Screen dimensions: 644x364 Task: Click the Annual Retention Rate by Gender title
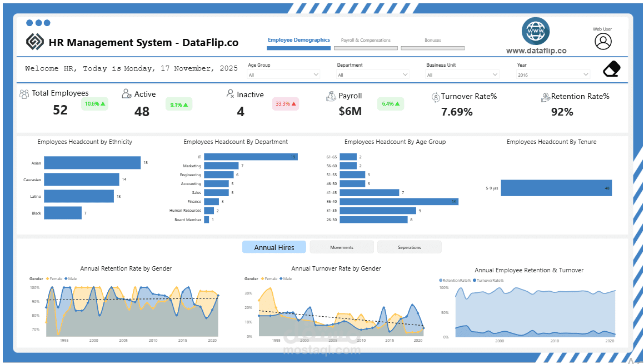click(x=126, y=268)
